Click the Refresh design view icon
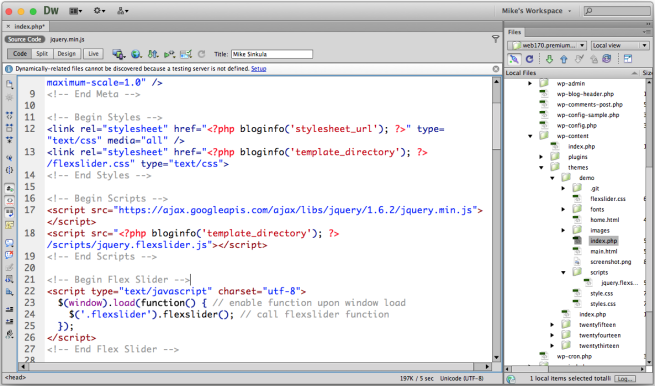 coord(202,54)
